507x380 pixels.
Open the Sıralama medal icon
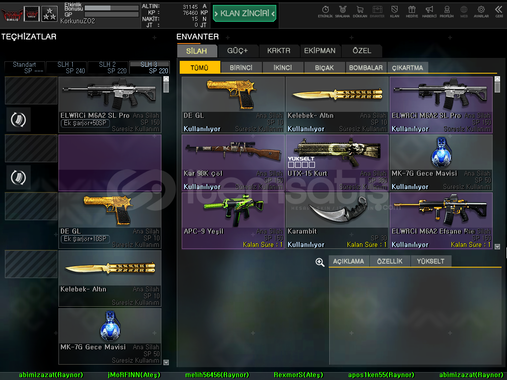pos(342,11)
